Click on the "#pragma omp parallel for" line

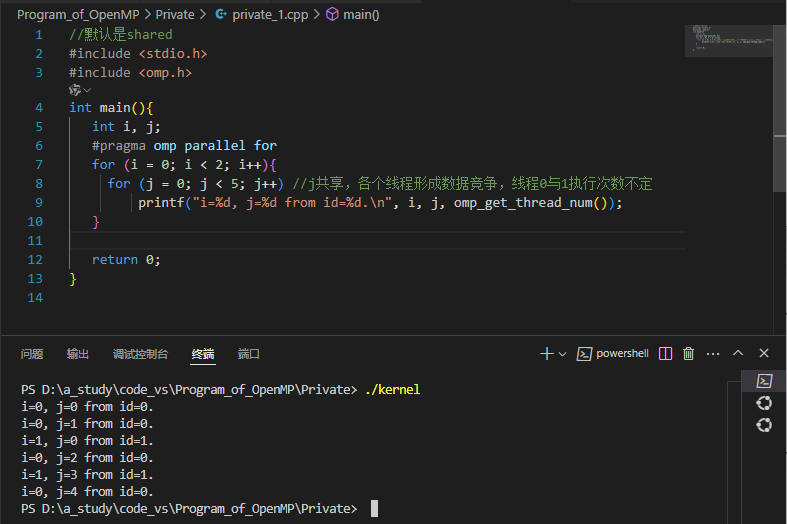[x=184, y=146]
